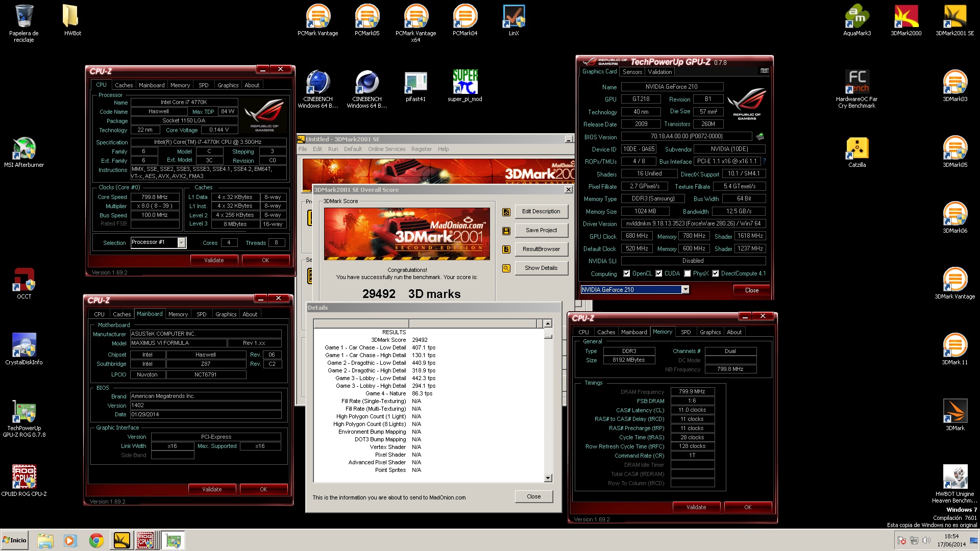980x551 pixels.
Task: Toggle the CUDA checkbox in GPU-Z
Action: click(659, 273)
